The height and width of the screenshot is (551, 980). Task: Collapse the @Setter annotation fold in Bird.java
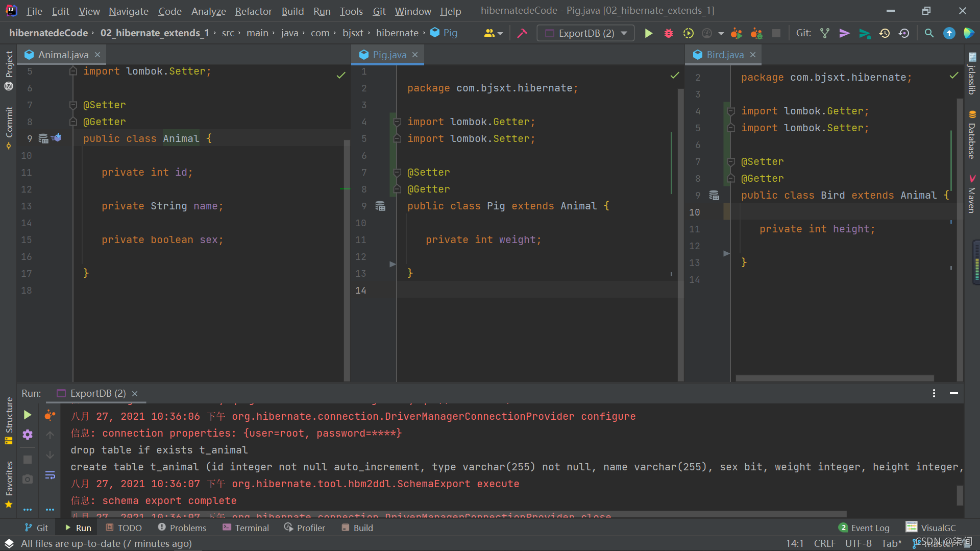pos(731,161)
